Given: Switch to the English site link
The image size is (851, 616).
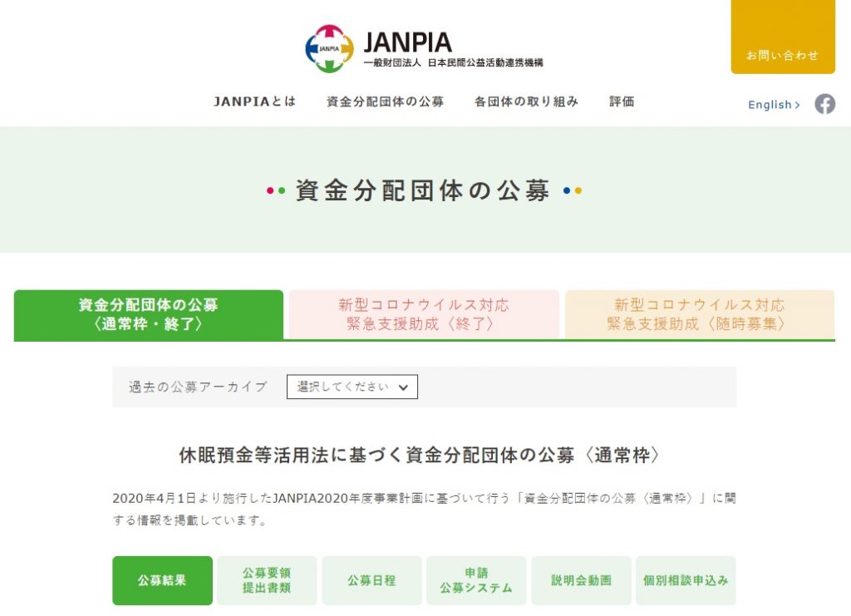Looking at the screenshot, I should [774, 105].
